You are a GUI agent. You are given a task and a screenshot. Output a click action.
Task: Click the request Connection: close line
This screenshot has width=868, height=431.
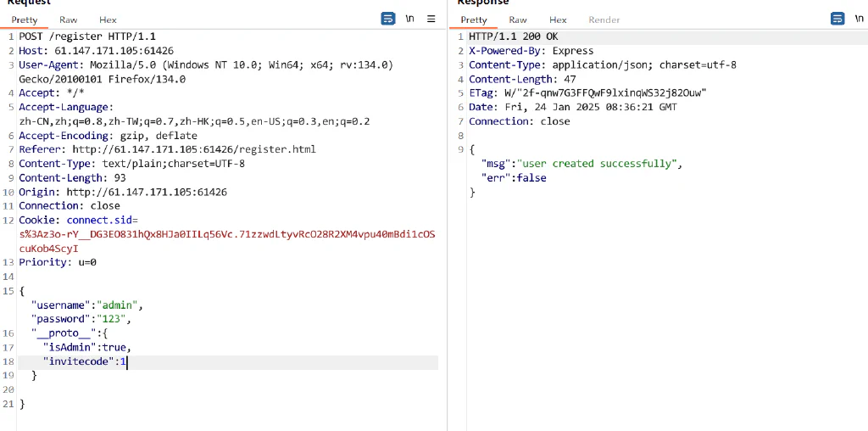(70, 206)
